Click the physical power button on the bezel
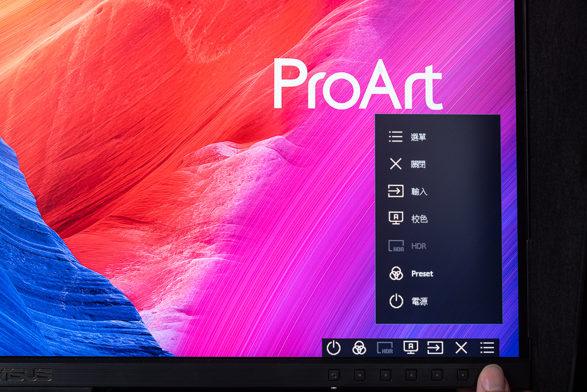 334,374
